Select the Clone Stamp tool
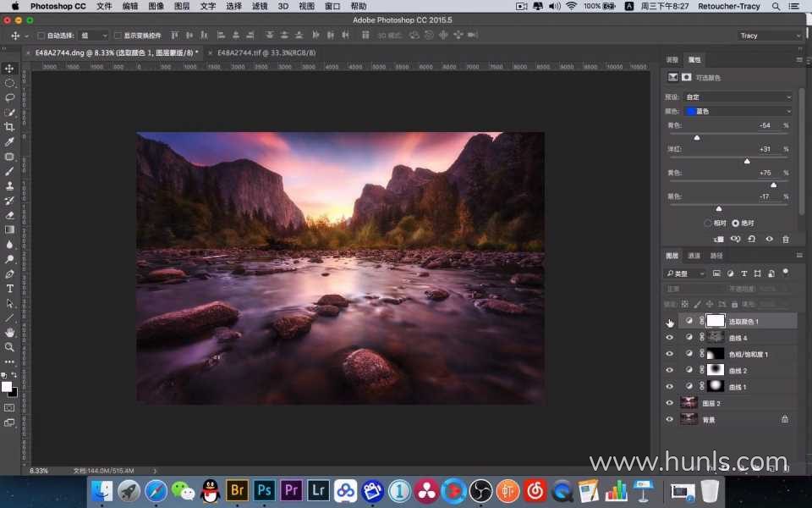Screen dimensions: 812x508 click(9, 185)
